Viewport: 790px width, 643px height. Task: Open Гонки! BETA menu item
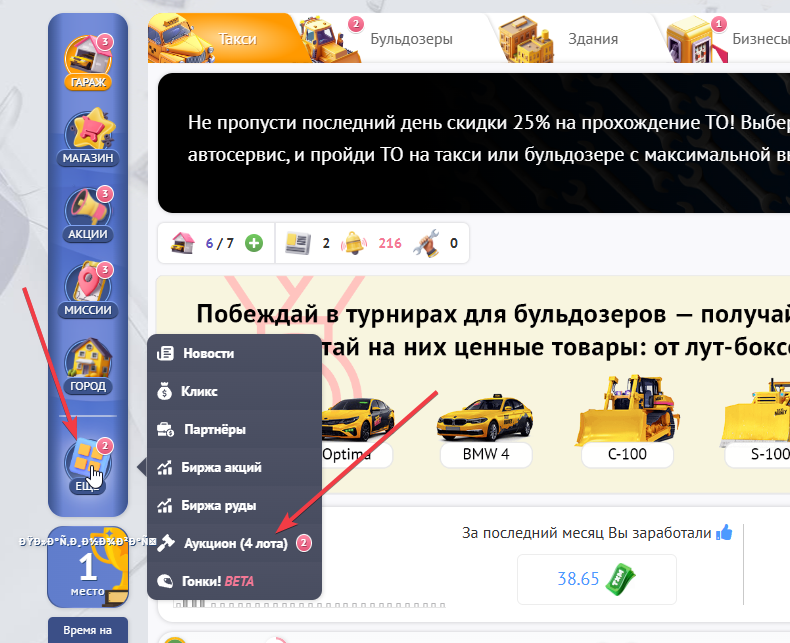click(x=212, y=580)
